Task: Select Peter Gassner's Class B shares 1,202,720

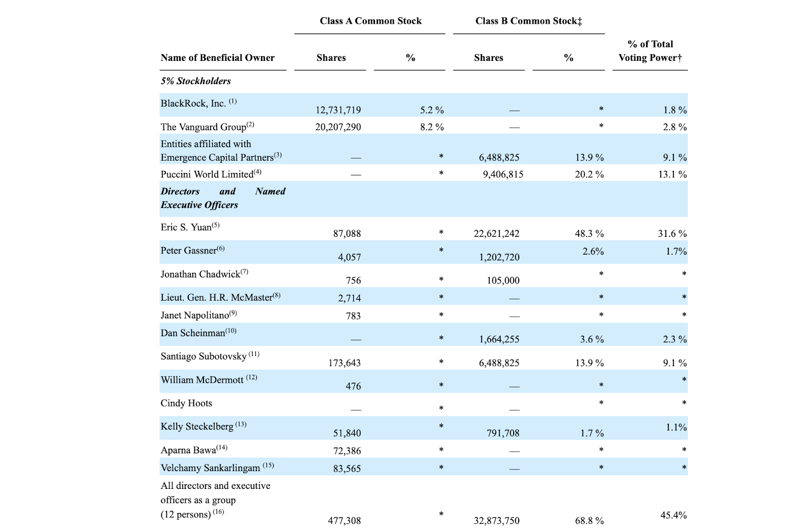Action: point(499,257)
